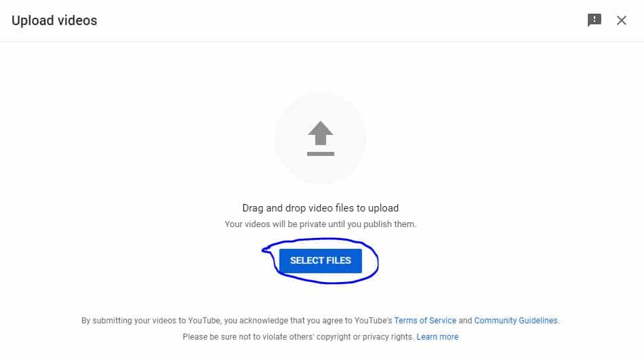Viewport: 644px width, 360px height.
Task: Click the Upload videos dialog title
Action: [x=54, y=20]
